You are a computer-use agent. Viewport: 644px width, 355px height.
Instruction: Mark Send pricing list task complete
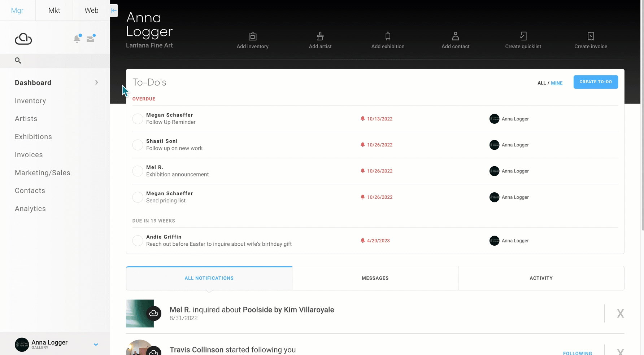138,197
